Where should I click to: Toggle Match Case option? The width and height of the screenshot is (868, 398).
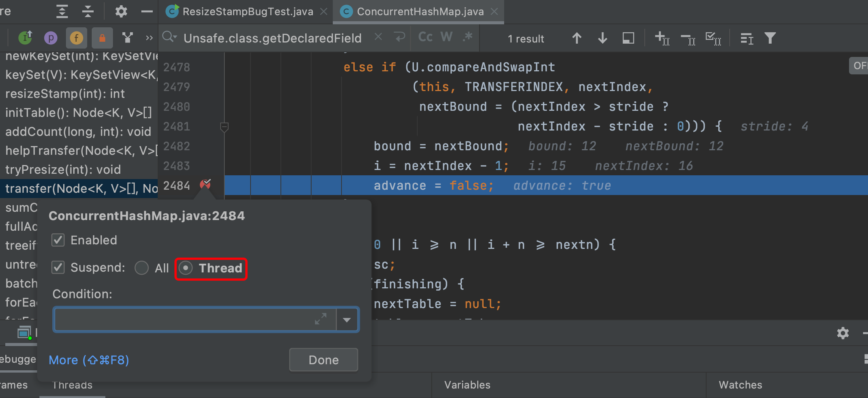(425, 37)
